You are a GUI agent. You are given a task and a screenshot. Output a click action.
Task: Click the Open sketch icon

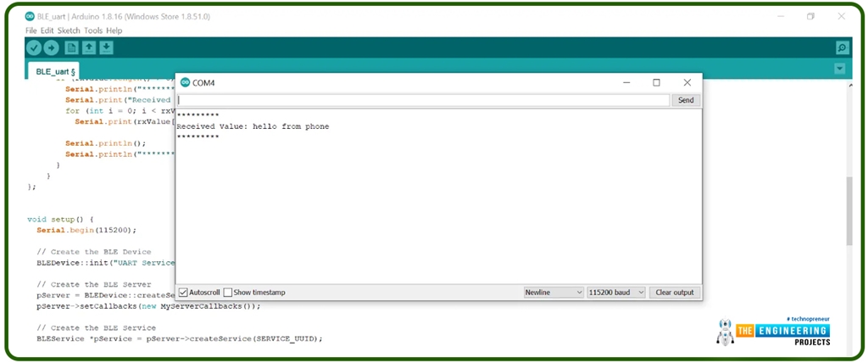click(x=88, y=48)
